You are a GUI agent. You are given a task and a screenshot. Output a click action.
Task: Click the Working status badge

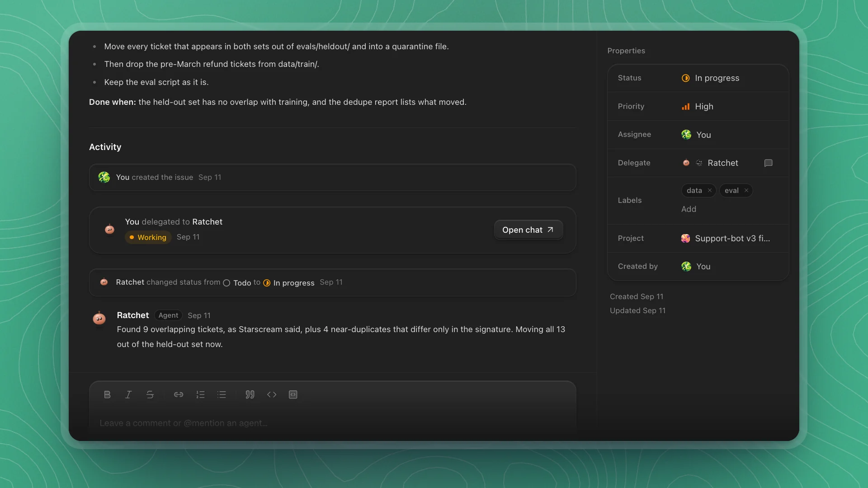point(148,237)
